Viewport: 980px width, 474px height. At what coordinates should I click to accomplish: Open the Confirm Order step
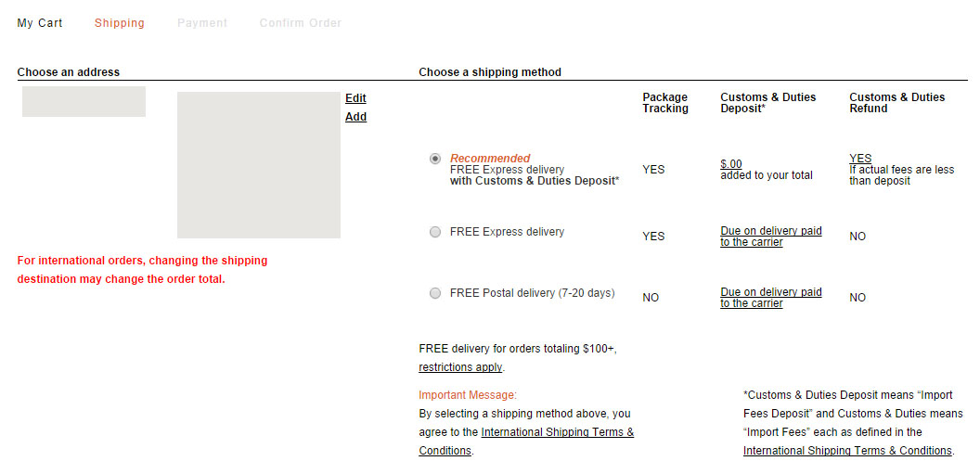pyautogui.click(x=301, y=23)
